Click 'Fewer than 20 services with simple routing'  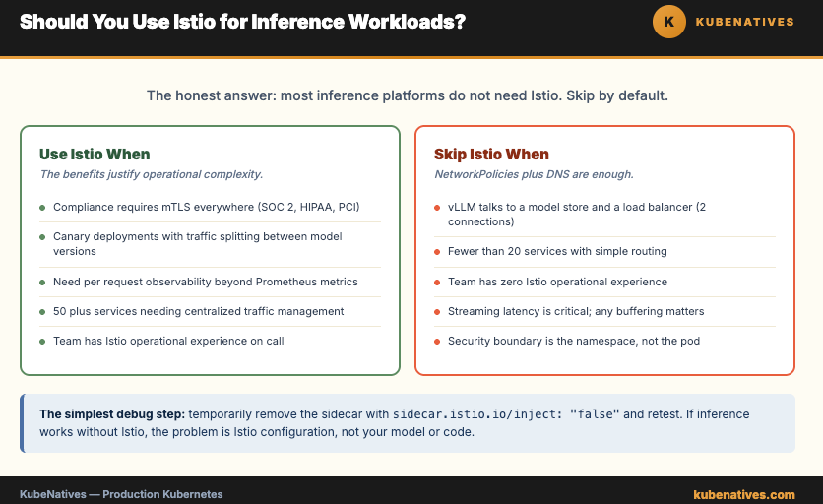(557, 251)
